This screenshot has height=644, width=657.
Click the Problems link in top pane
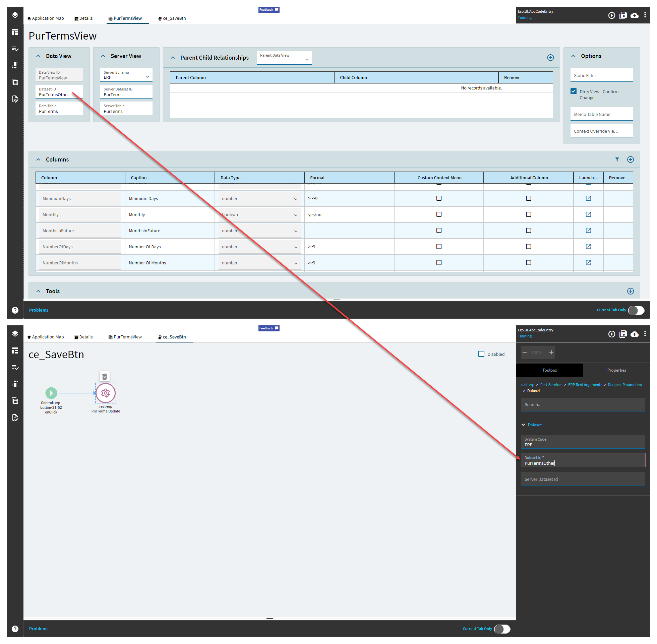(39, 310)
